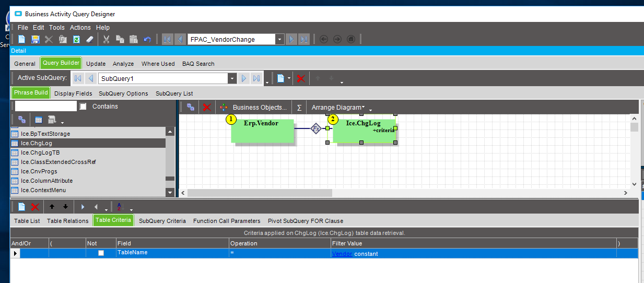The image size is (644, 283).
Task: Open the Edit menu
Action: 39,27
